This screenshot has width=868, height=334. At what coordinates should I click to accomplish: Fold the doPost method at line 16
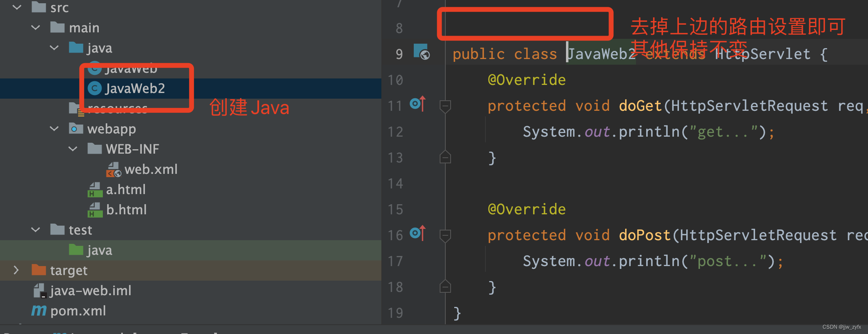tap(445, 236)
